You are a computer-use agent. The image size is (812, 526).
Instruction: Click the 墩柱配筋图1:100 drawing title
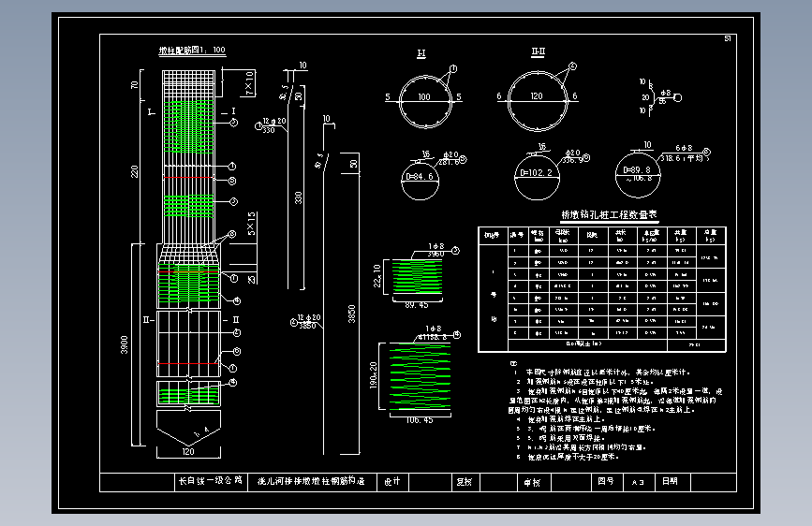[x=192, y=51]
